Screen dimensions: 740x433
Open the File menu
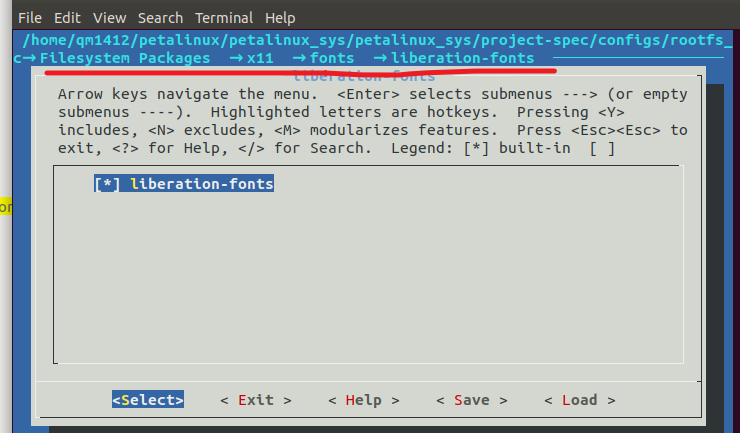[x=30, y=18]
